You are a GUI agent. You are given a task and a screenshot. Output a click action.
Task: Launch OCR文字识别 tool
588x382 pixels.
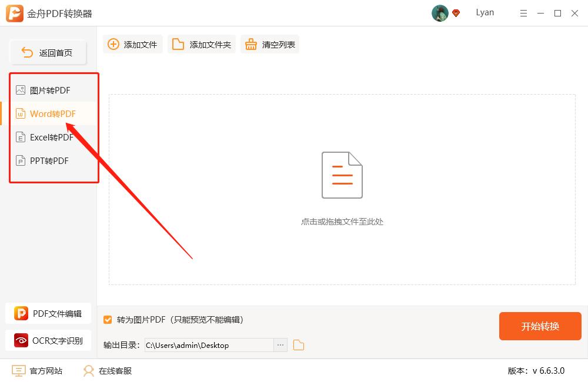(49, 340)
